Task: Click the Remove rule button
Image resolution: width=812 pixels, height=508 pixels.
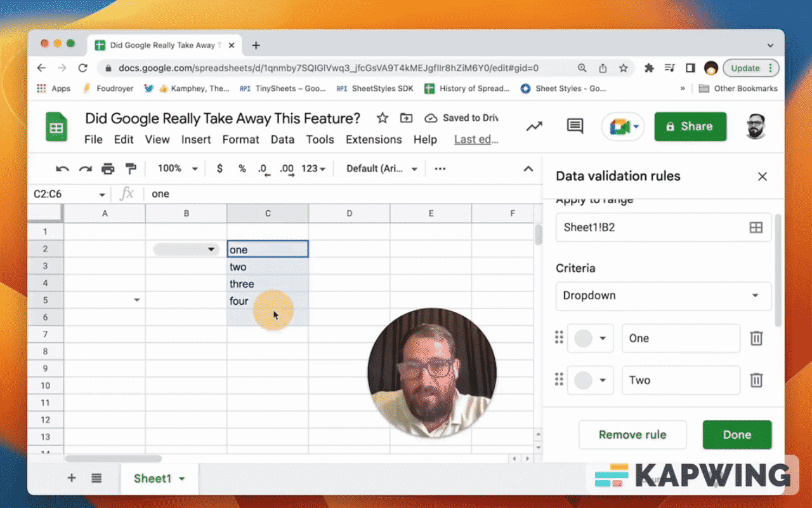Action: [632, 435]
